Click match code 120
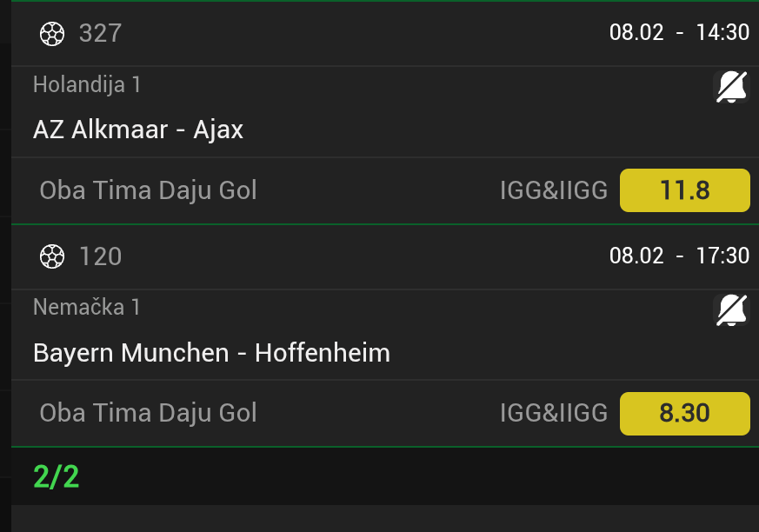Viewport: 759px width, 532px height. coord(100,256)
